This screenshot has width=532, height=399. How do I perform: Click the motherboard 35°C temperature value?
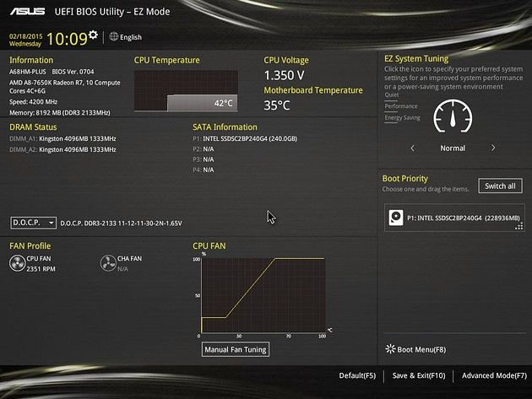pos(277,105)
